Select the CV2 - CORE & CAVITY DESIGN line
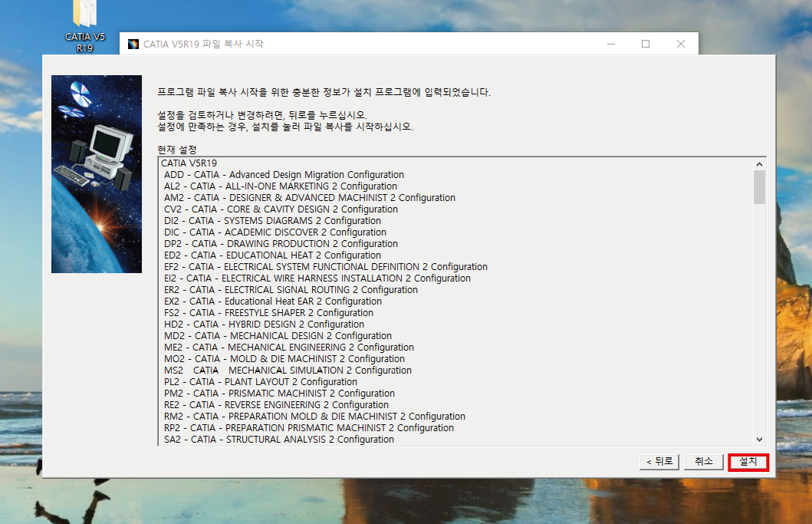Viewport: 812px width, 524px height. [x=281, y=209]
